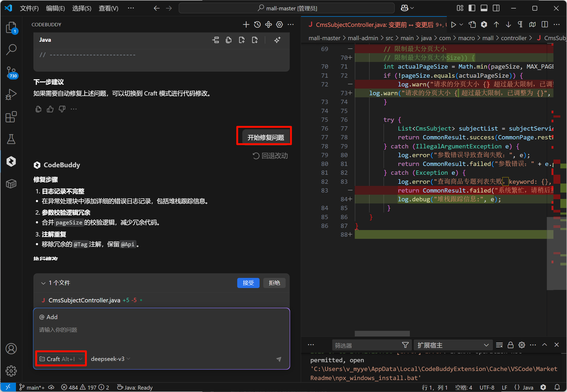Click the thumbs up feedback icon
This screenshot has height=392, width=567.
click(x=50, y=109)
